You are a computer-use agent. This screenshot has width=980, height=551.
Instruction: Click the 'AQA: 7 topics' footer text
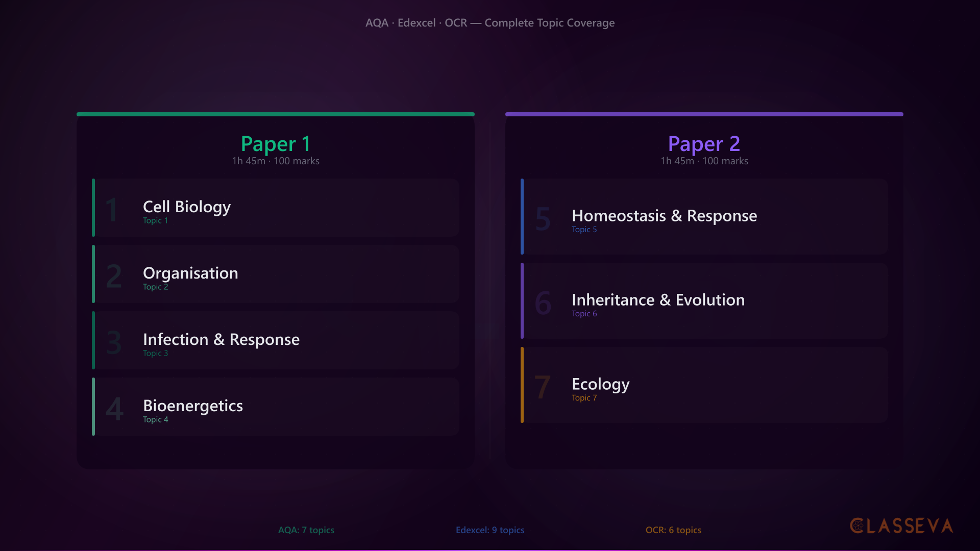[306, 530]
